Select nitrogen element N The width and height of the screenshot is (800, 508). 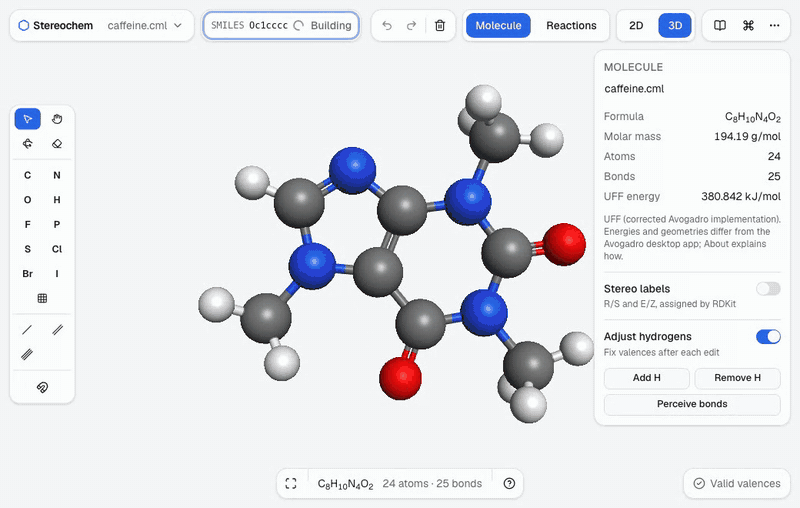point(57,175)
